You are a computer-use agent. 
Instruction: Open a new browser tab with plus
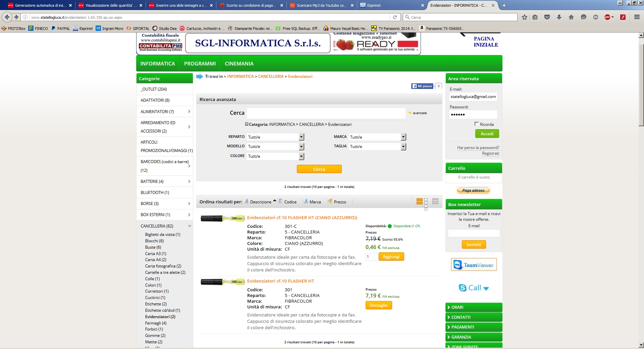tap(504, 5)
